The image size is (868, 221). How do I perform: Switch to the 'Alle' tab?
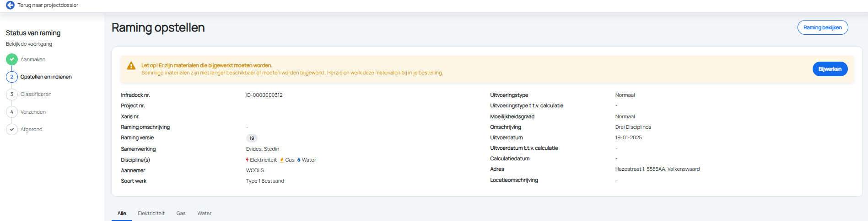click(x=122, y=213)
